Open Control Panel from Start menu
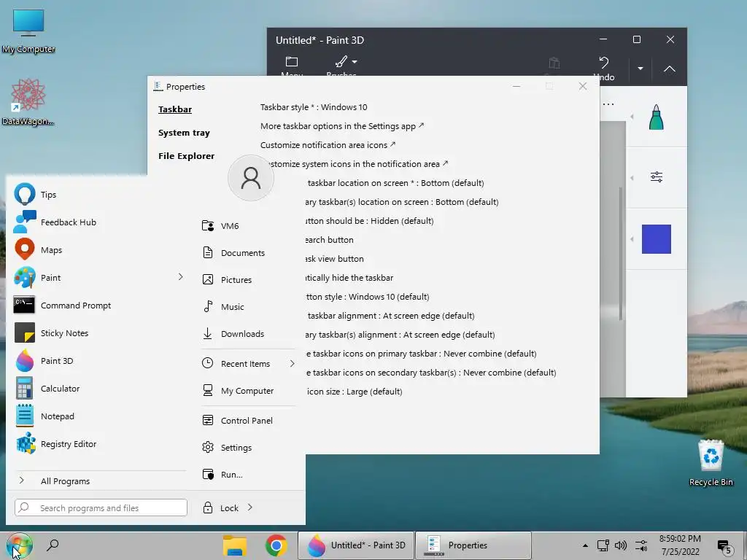Screen dimensions: 747x560 pyautogui.click(x=248, y=421)
